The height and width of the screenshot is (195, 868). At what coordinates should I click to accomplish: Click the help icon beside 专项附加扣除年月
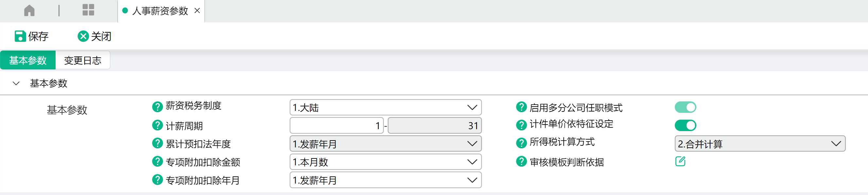click(157, 180)
